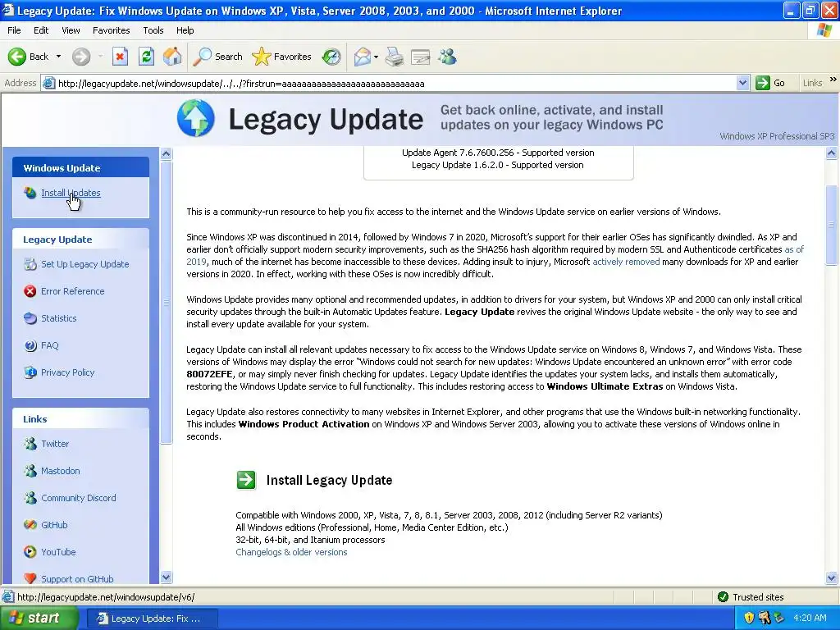Open the Statistics link
Screen dimensions: 840x630
point(59,318)
